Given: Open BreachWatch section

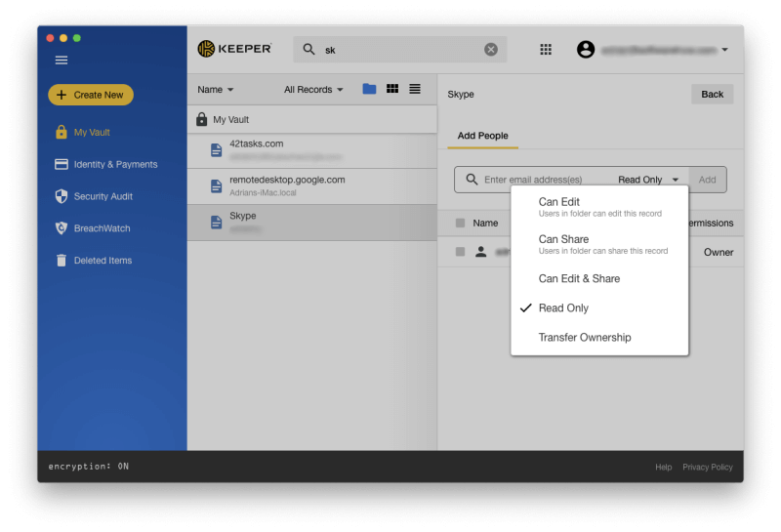Looking at the screenshot, I should point(103,228).
